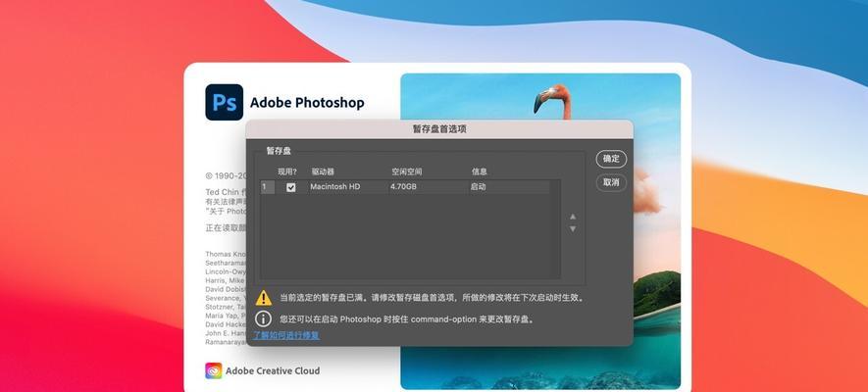Screen dimensions: 868x392
Task: Click the Adobe Creative Cloud label
Action: 273,371
